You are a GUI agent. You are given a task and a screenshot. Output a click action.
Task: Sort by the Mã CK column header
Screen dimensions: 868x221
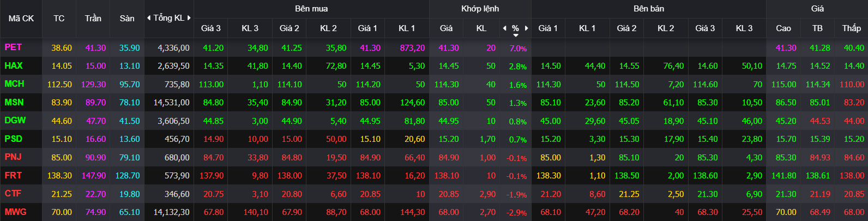tap(21, 19)
